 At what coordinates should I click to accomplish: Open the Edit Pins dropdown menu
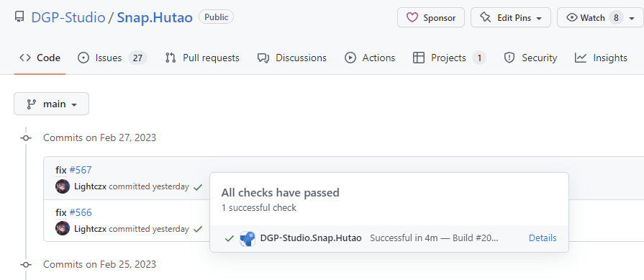tap(511, 18)
